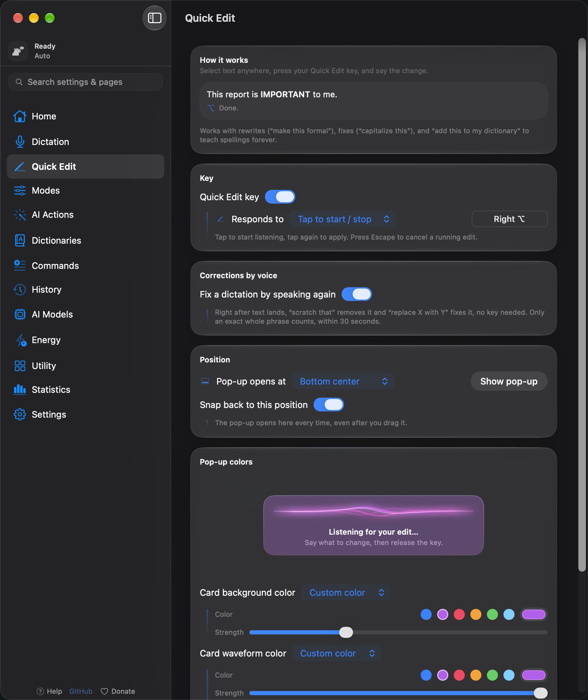Click the background Strength slider handle
The image size is (588, 700).
coord(346,632)
